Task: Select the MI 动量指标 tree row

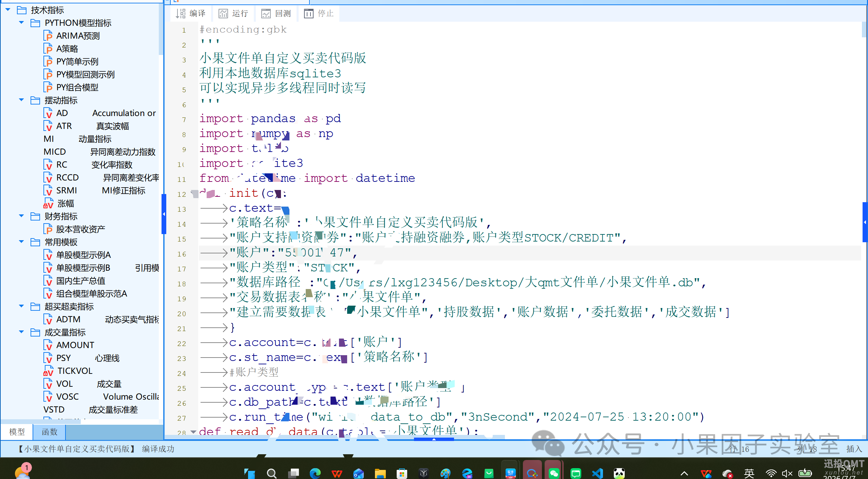Action: 77,139
